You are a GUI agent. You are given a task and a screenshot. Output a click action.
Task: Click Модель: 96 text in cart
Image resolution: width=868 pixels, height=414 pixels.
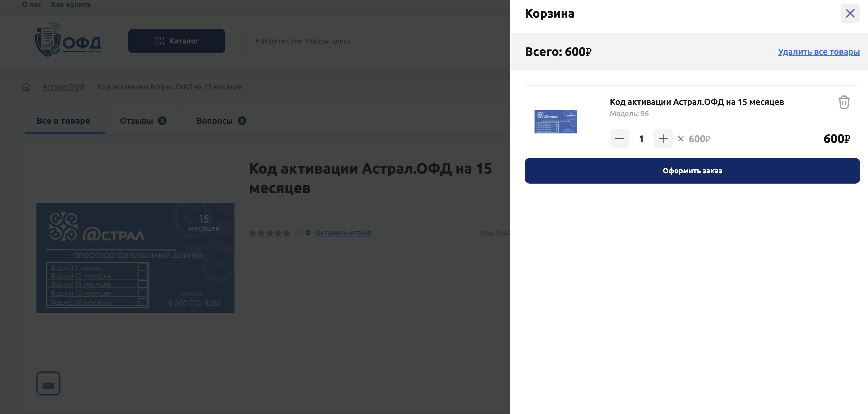tap(629, 114)
